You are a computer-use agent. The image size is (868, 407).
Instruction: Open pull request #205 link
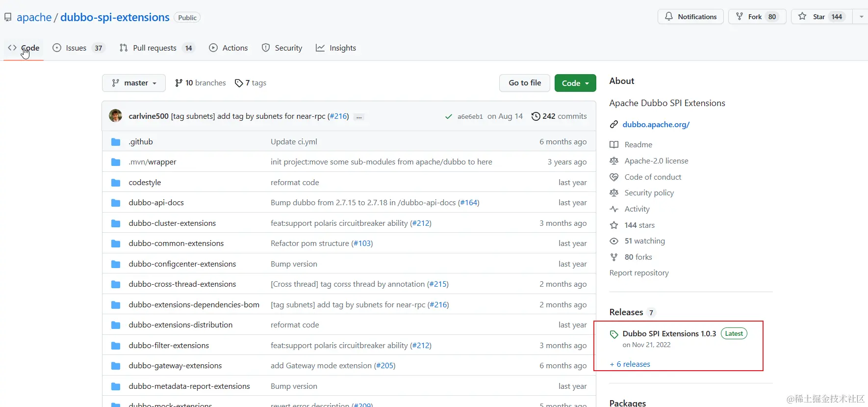(385, 366)
